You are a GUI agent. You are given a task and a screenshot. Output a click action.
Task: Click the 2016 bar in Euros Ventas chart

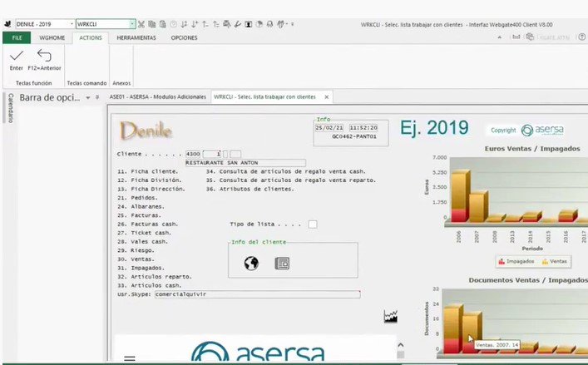point(568,216)
